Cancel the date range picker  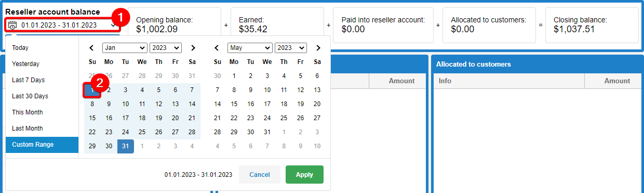click(260, 175)
